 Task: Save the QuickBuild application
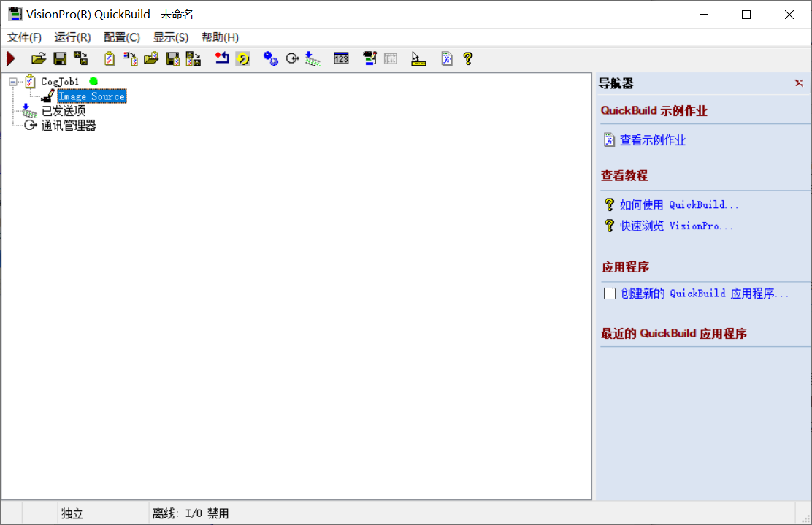click(60, 58)
